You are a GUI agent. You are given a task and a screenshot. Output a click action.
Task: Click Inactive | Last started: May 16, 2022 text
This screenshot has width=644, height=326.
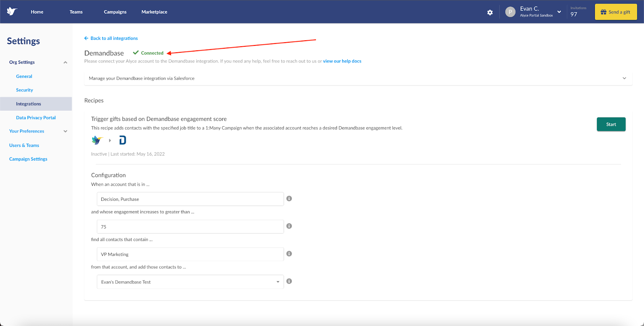pos(128,154)
